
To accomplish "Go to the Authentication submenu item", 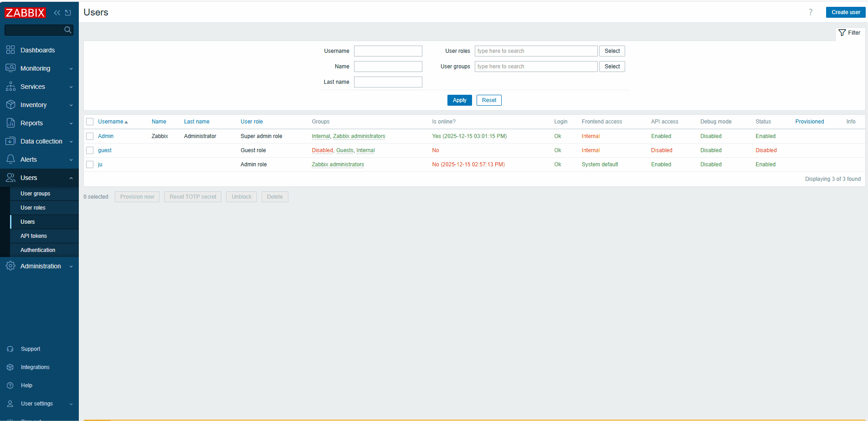I will (x=38, y=250).
